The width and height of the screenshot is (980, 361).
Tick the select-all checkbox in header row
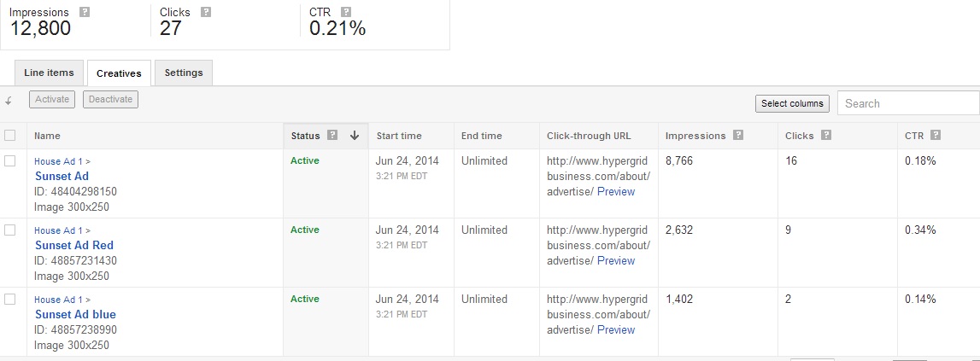point(10,135)
